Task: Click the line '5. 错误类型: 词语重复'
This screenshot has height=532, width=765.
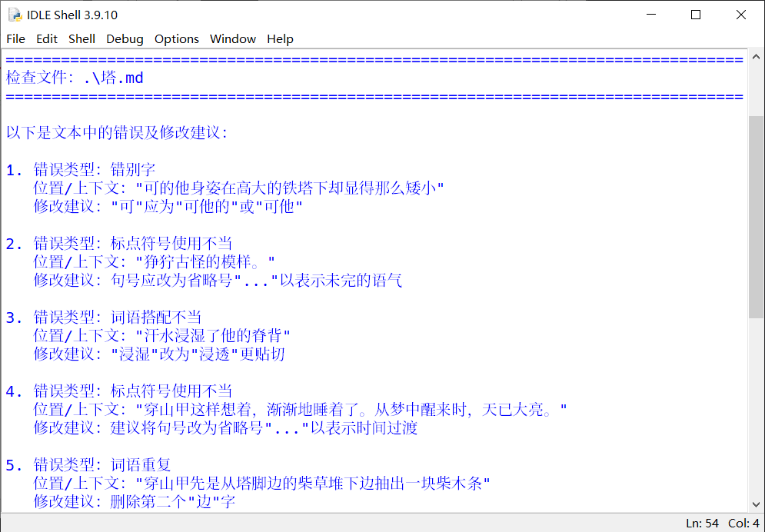Action: pyautogui.click(x=88, y=464)
